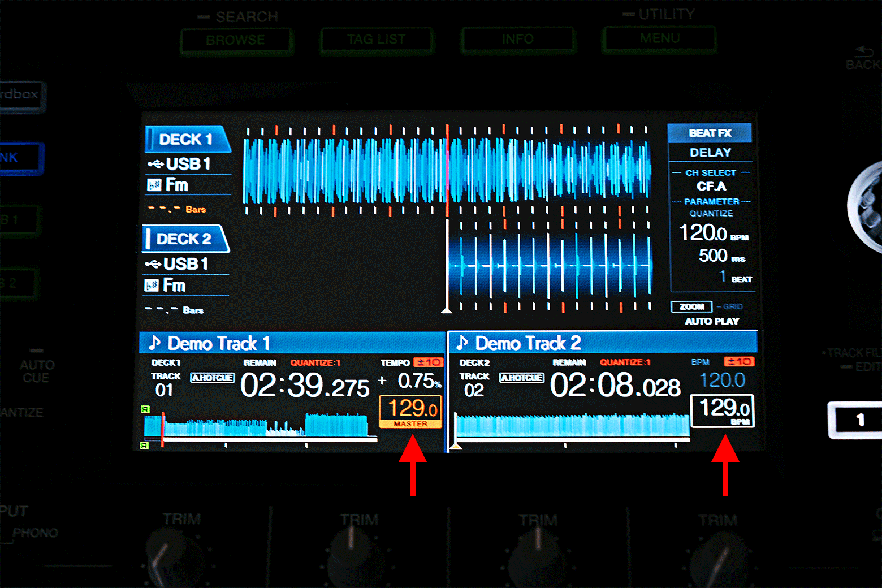Click the key icon beside Deck 1 Fm
This screenshot has height=588, width=882.
(154, 185)
